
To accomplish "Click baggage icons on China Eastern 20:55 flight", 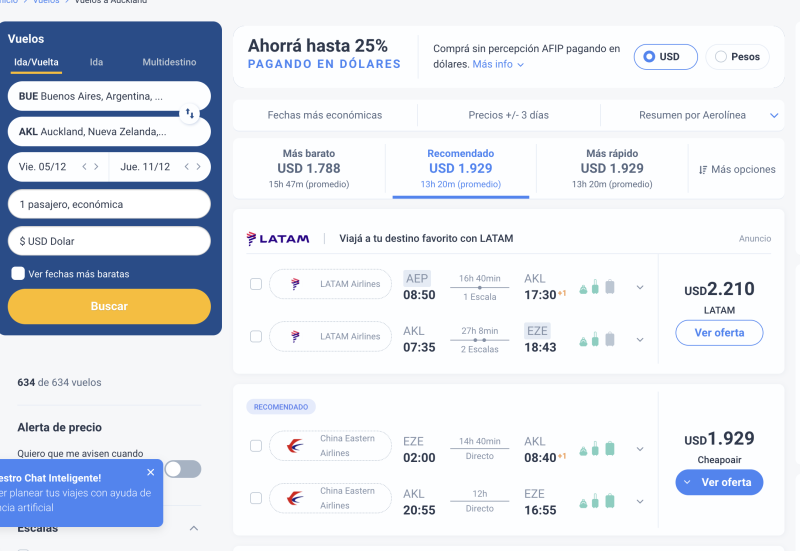I will (x=597, y=500).
